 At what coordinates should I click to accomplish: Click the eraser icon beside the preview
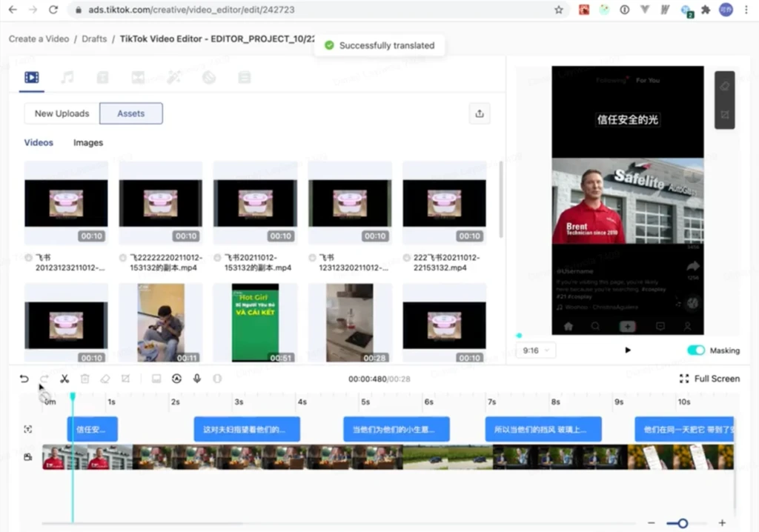point(725,87)
